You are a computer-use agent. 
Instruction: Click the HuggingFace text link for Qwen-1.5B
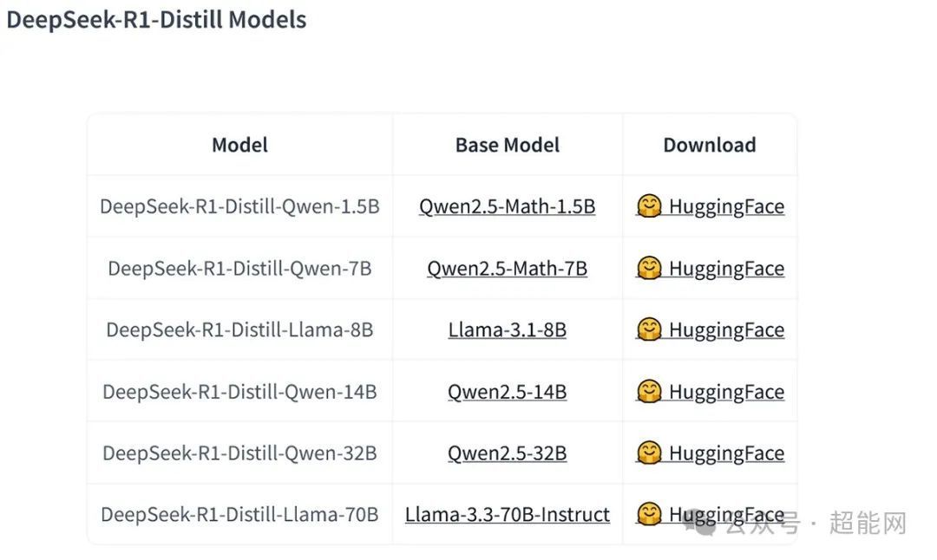click(726, 206)
